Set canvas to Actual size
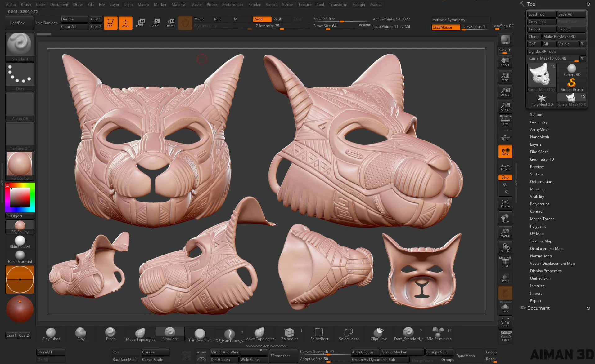 click(505, 92)
